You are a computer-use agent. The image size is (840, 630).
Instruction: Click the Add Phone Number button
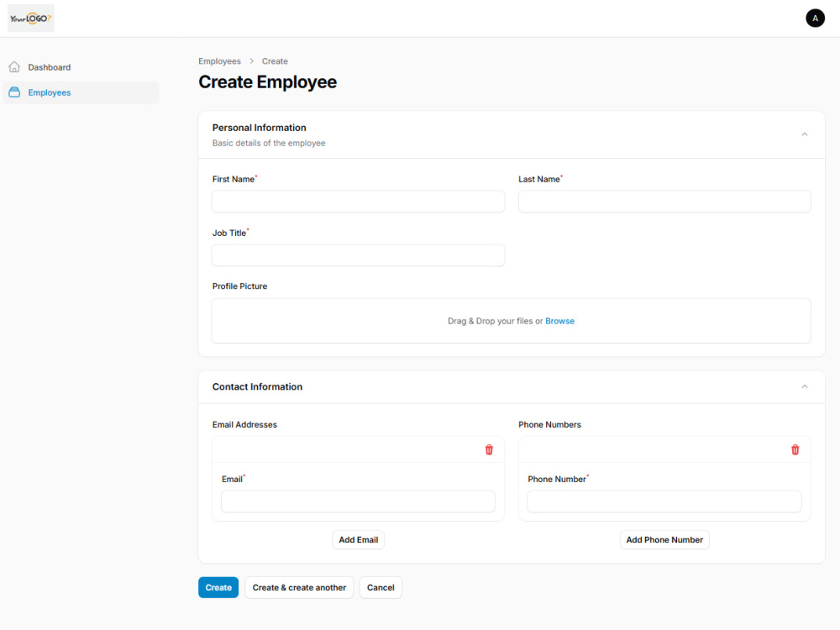pos(664,539)
